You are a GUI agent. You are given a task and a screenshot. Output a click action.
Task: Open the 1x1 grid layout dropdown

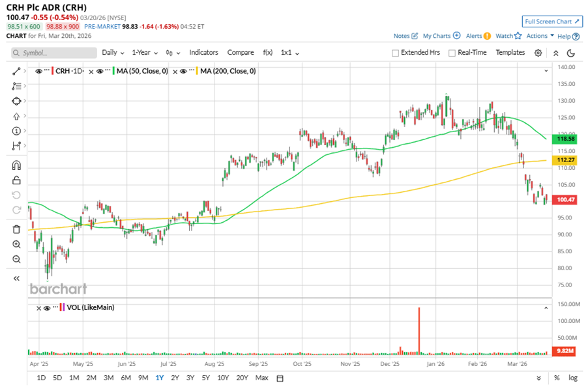pos(290,53)
